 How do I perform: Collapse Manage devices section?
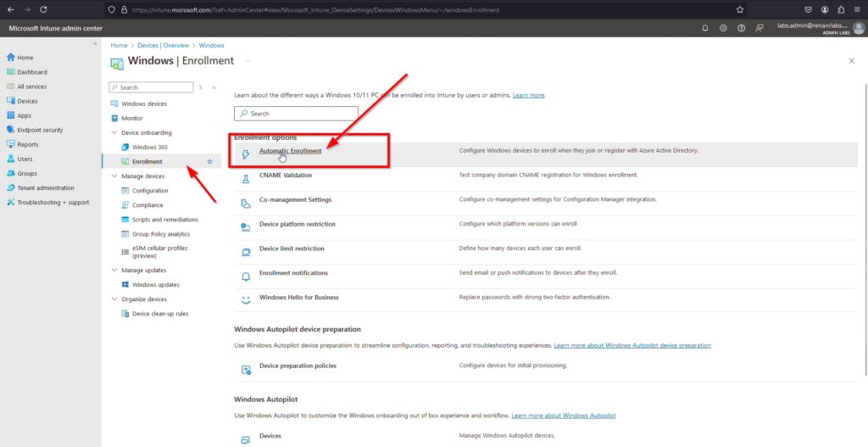pos(114,176)
